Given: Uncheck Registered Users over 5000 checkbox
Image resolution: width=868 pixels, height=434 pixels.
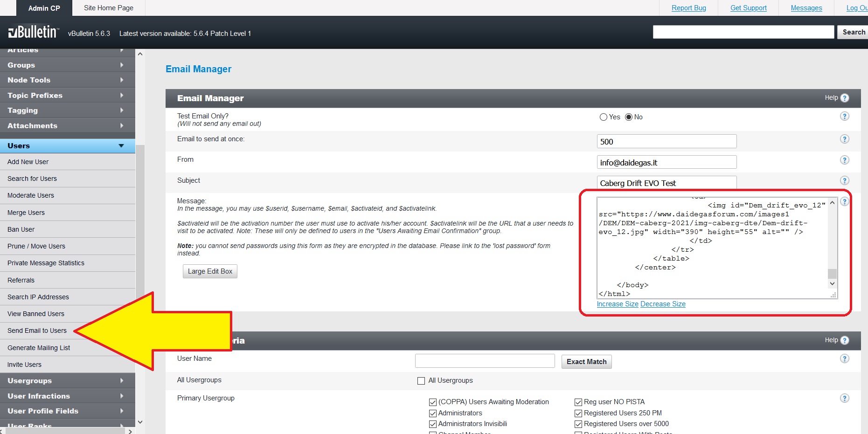Looking at the screenshot, I should tap(578, 424).
